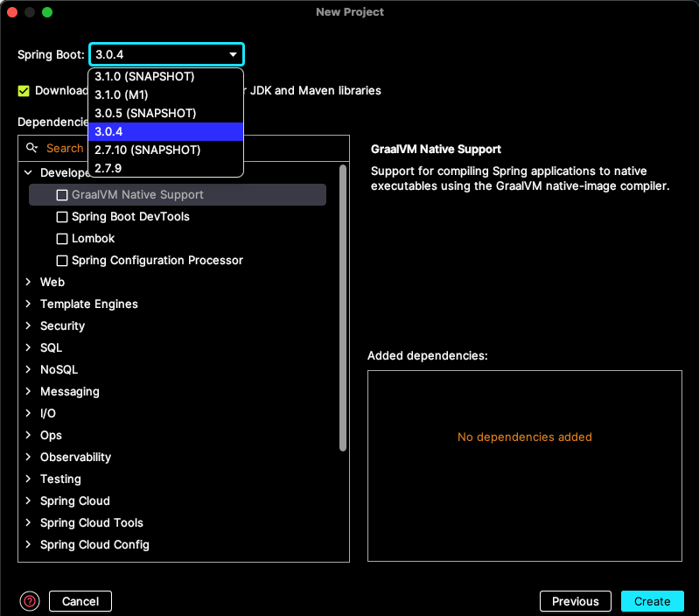This screenshot has width=699, height=616.
Task: Expand the Testing category
Action: (28, 479)
